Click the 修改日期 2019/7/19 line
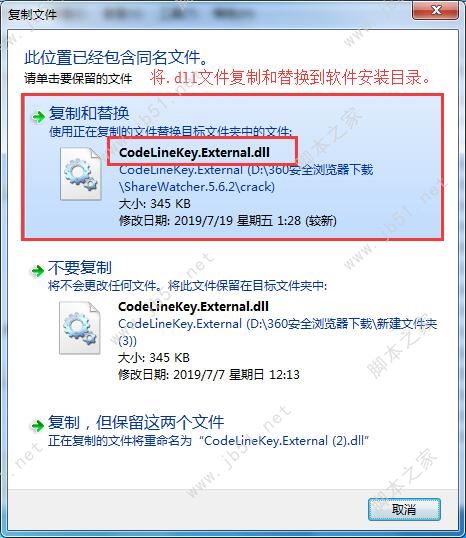The image size is (466, 538). [x=228, y=220]
